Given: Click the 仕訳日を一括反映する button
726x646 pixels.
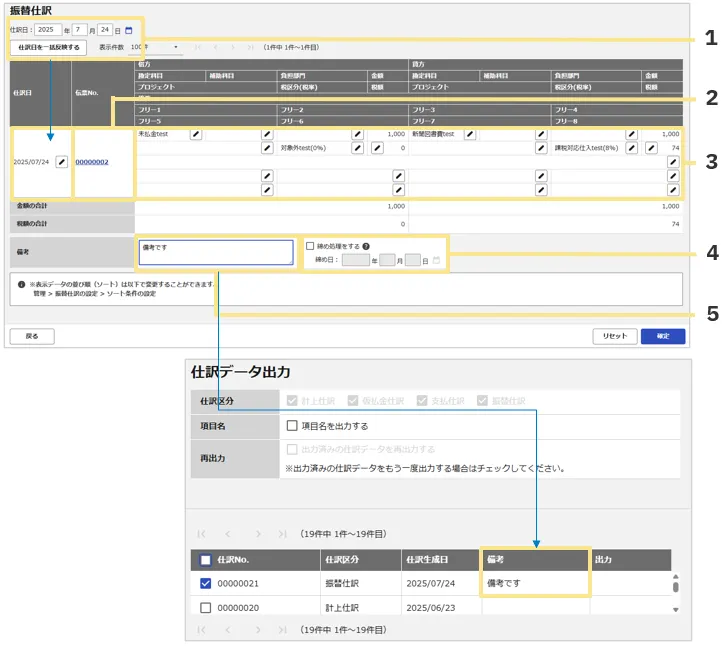Looking at the screenshot, I should [48, 47].
